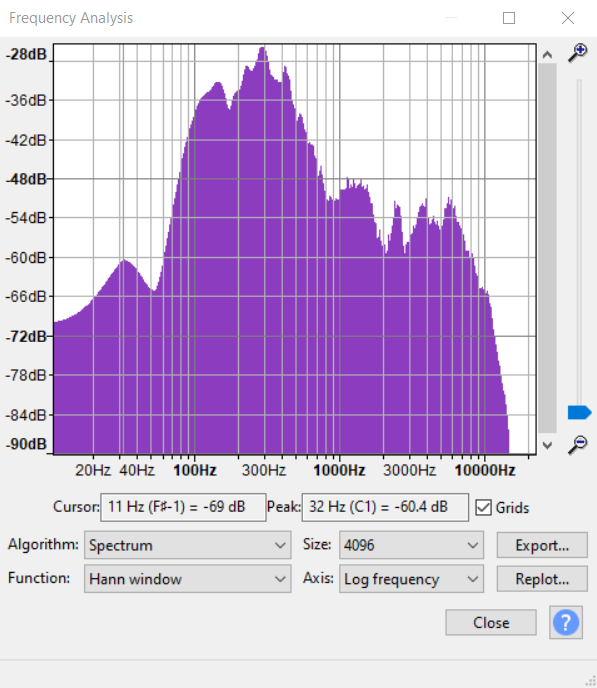
Task: Click the zoom in magnifier icon
Action: pos(578,53)
